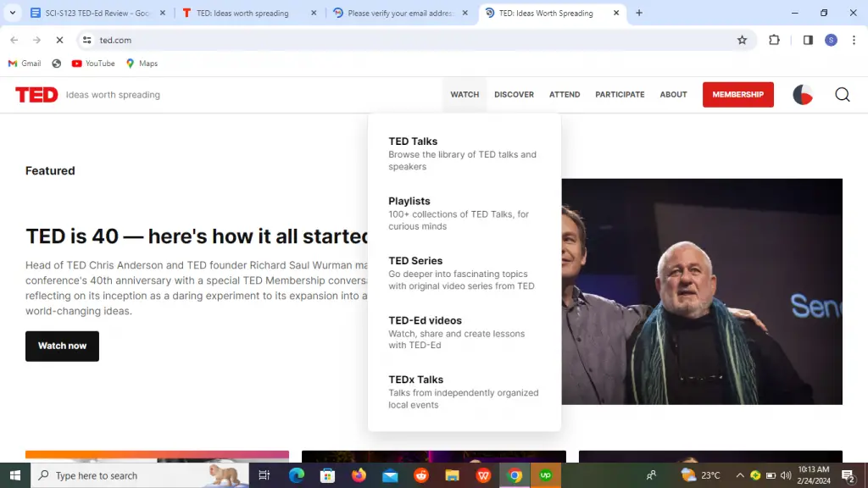Click the 'S' profile avatar in Chrome

(x=831, y=40)
